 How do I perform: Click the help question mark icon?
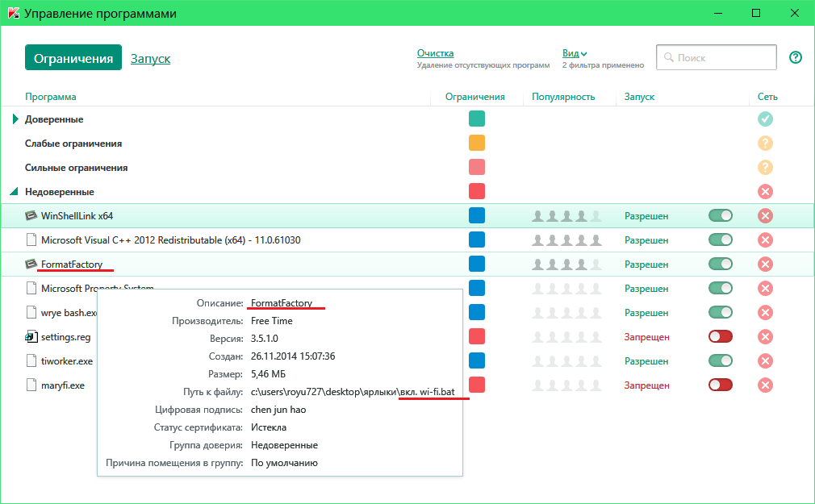point(796,57)
